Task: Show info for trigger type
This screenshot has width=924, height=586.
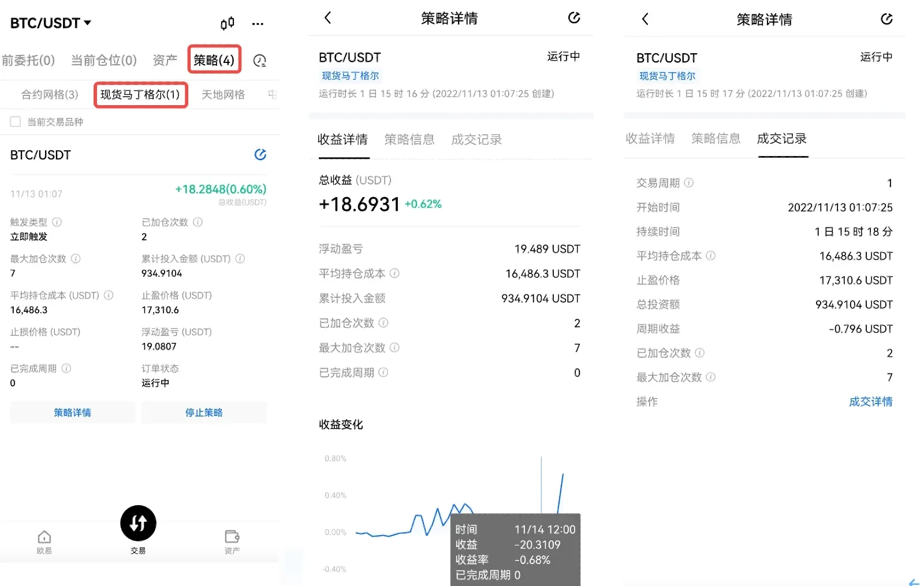Action: 57,222
